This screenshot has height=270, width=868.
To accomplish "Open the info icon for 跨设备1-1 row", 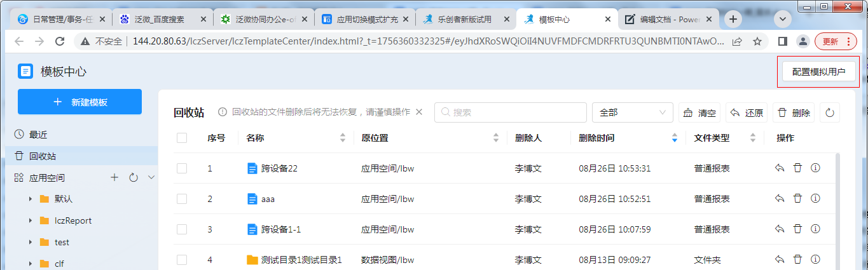I will [815, 229].
